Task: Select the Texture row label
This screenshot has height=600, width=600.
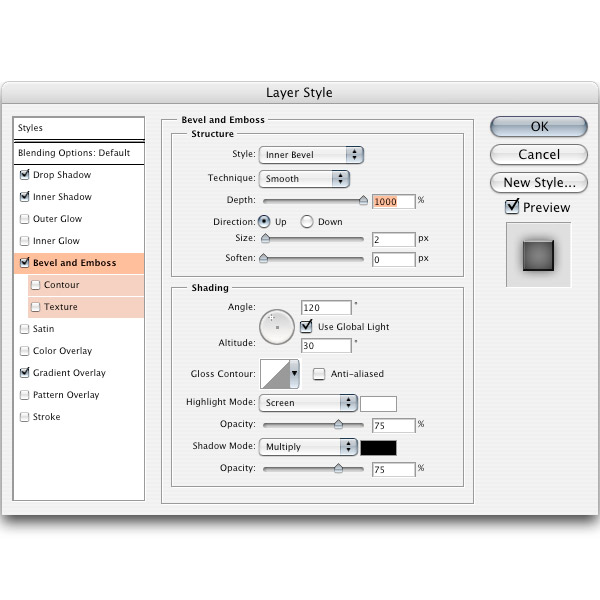Action: pyautogui.click(x=60, y=307)
